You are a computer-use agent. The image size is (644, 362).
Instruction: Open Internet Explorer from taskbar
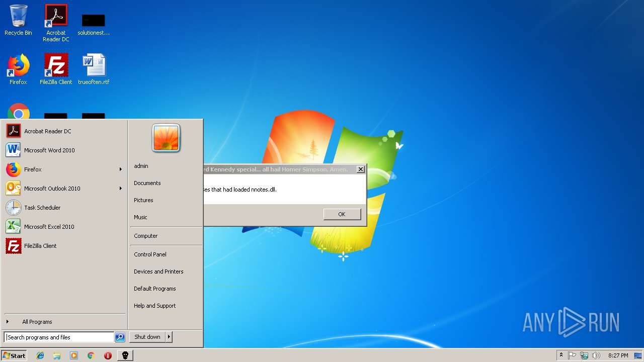point(40,355)
